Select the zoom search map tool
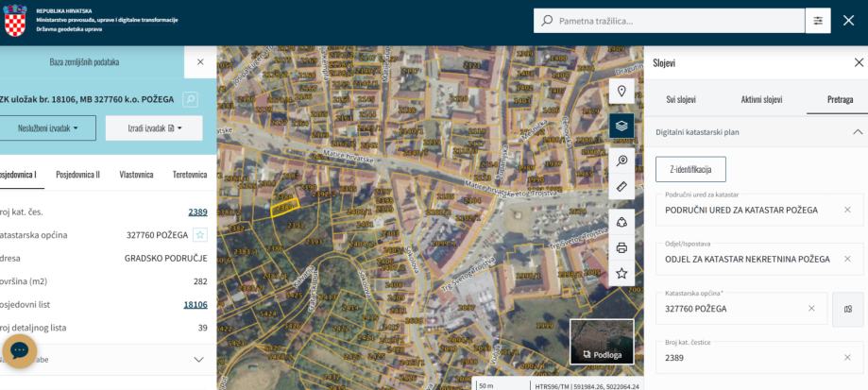 (x=621, y=160)
